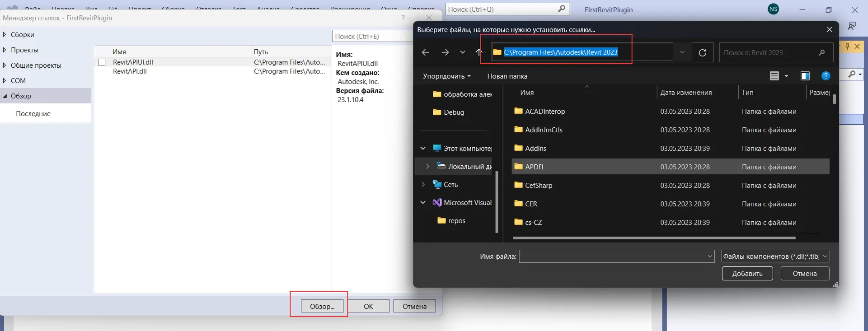Open the side panel search options arrow
Viewport: 868px width, 331px height.
pyautogui.click(x=860, y=74)
